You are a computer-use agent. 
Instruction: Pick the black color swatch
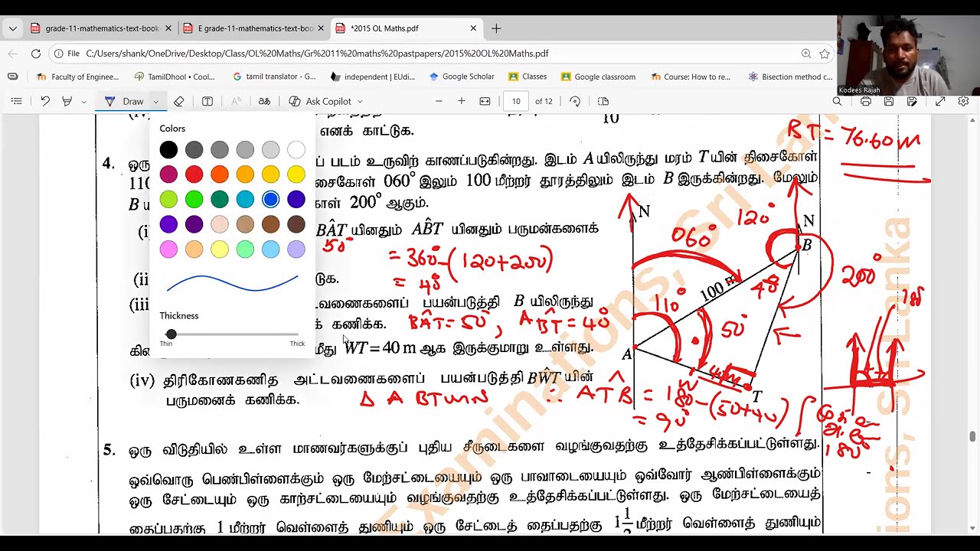[x=168, y=150]
